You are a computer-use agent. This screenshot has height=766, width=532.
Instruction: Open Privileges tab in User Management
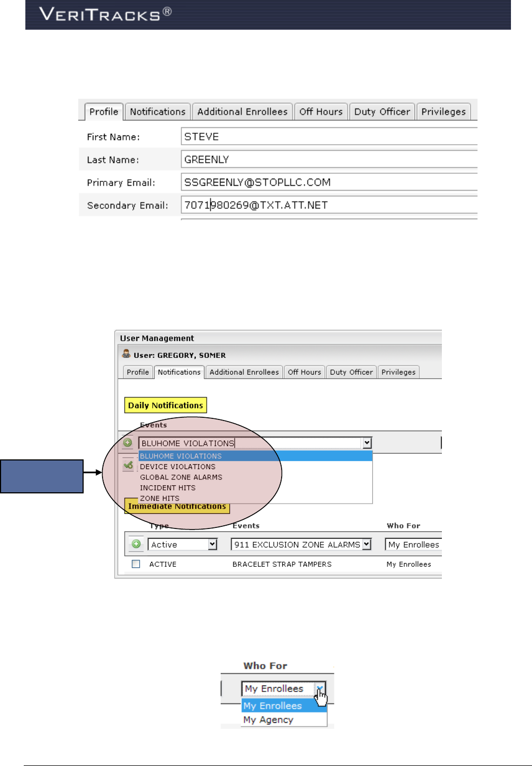click(x=398, y=372)
